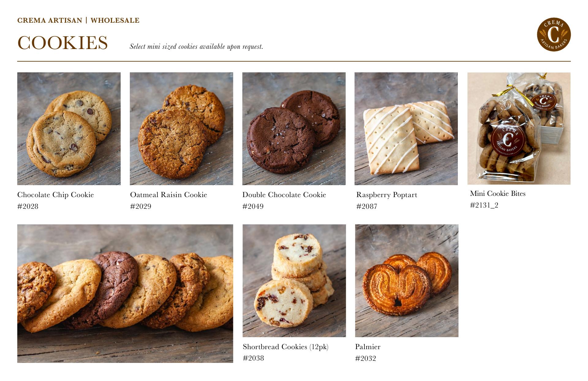Image resolution: width=588 pixels, height=381 pixels.
Task: Select the Palmier pastry photo
Action: click(x=407, y=281)
